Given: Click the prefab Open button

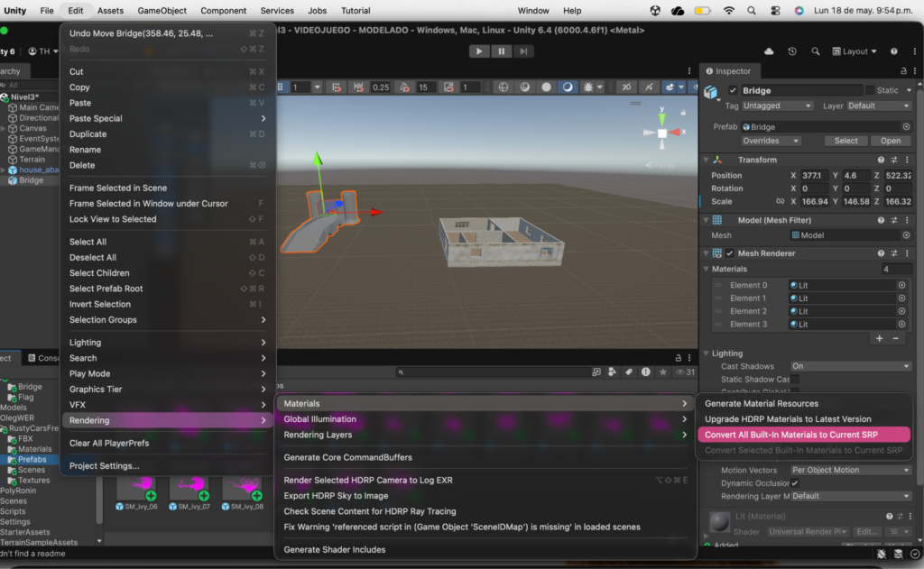Looking at the screenshot, I should [x=891, y=141].
